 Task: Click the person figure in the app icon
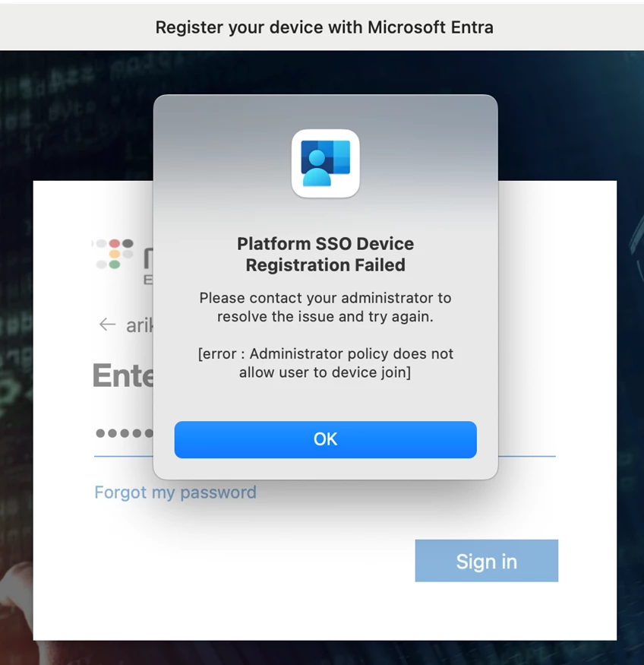pyautogui.click(x=317, y=169)
